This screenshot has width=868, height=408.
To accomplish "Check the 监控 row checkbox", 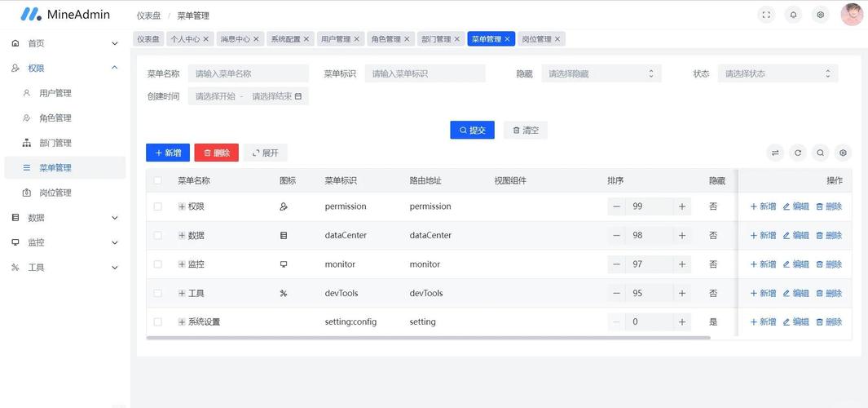I will pos(158,264).
